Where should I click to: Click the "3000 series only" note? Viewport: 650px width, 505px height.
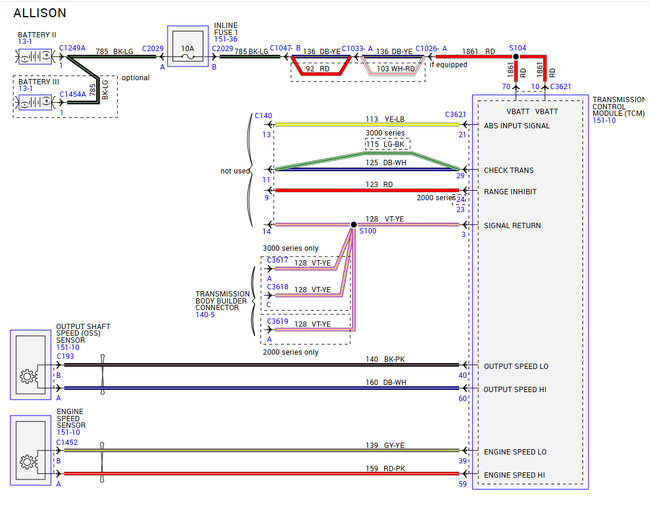(290, 248)
